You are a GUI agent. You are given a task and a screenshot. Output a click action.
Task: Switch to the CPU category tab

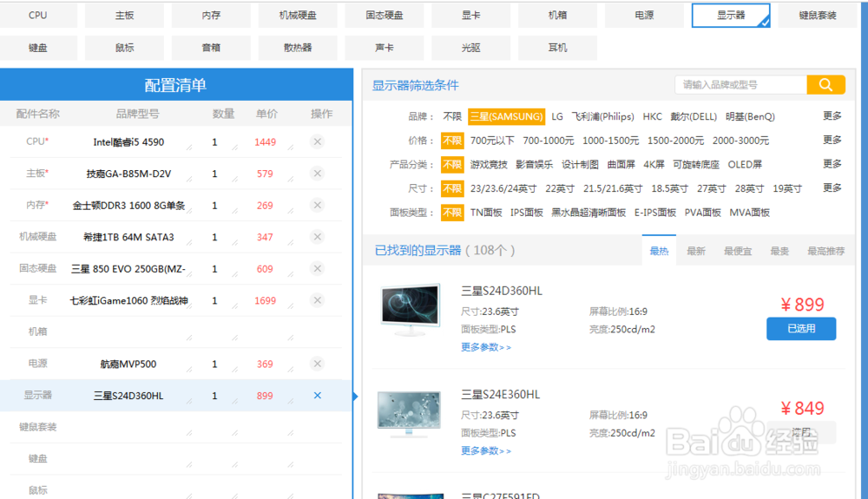pyautogui.click(x=38, y=16)
